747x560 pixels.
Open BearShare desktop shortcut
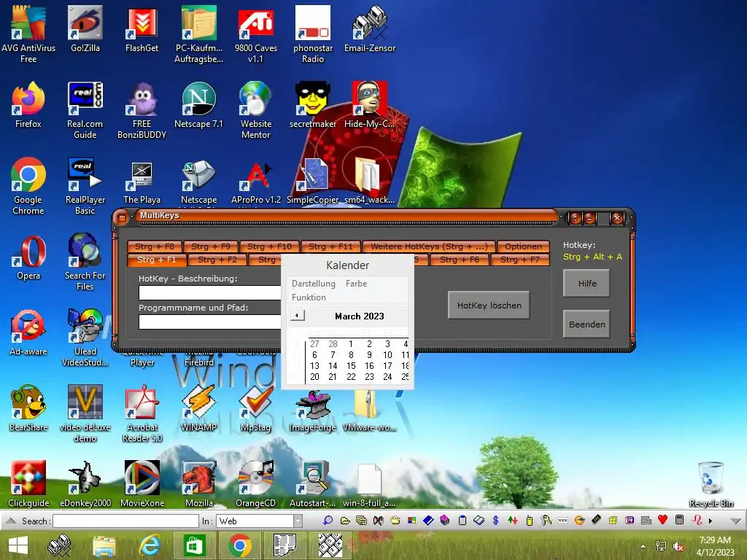(x=28, y=408)
